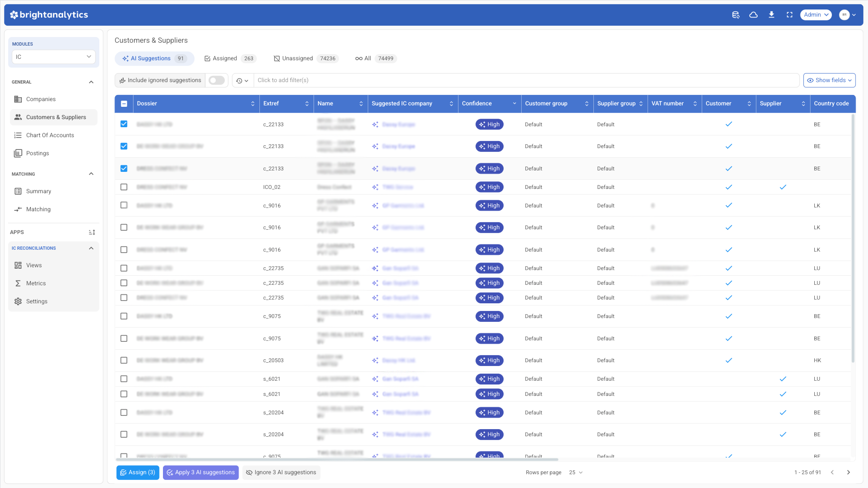Click the download icon in top bar

pyautogui.click(x=772, y=15)
